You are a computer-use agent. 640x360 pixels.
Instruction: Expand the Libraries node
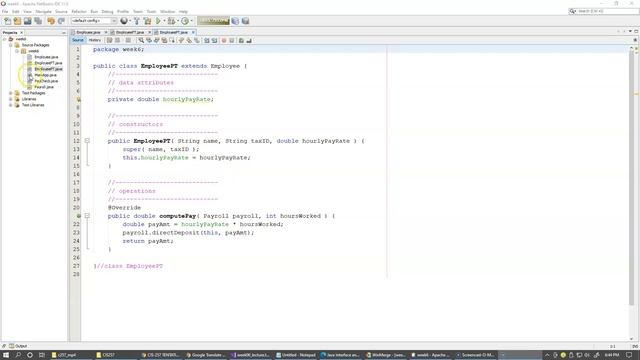(11, 99)
